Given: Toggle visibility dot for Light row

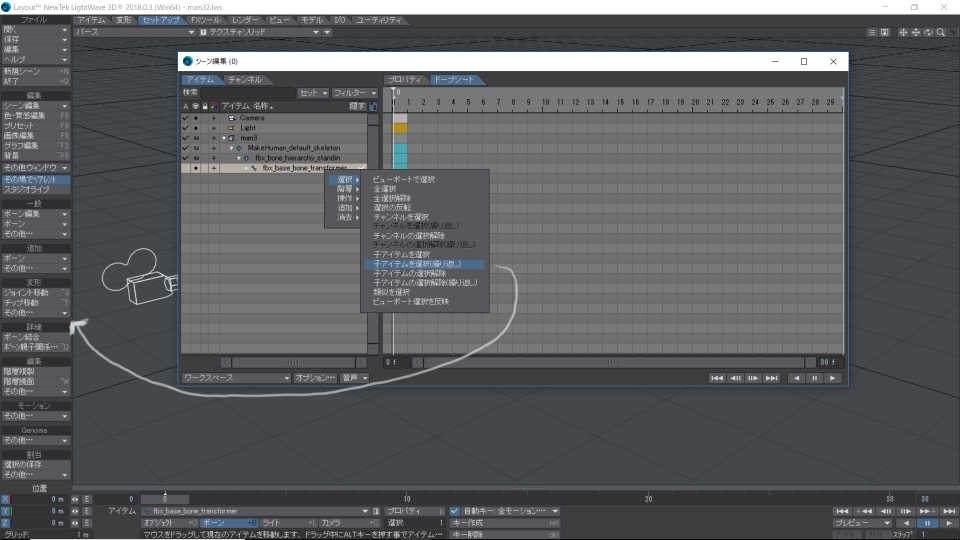Looking at the screenshot, I should tap(196, 128).
